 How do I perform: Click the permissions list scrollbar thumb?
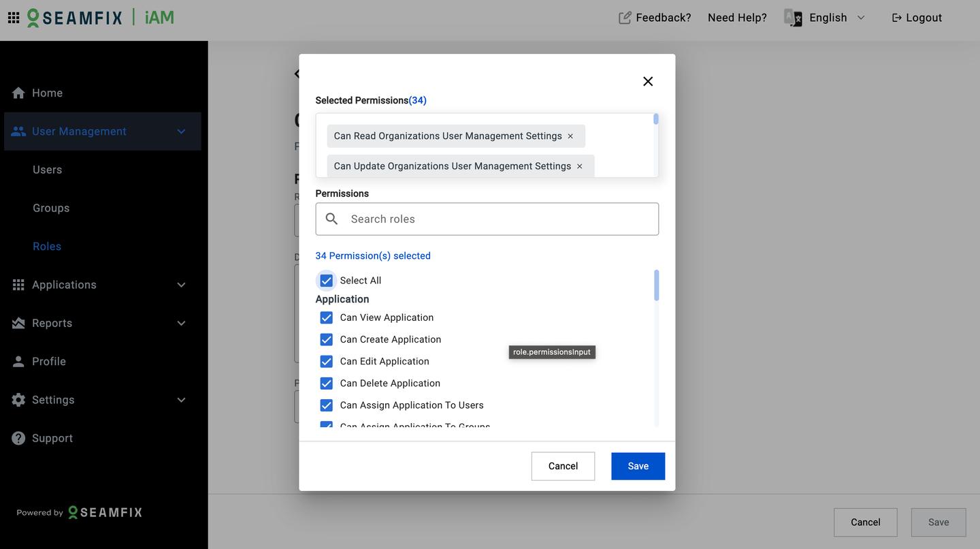656,285
